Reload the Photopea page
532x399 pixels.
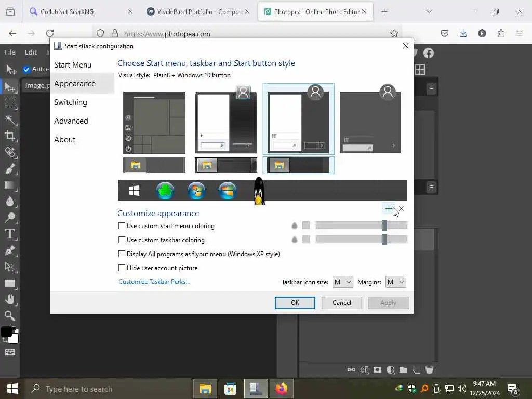pos(50,33)
